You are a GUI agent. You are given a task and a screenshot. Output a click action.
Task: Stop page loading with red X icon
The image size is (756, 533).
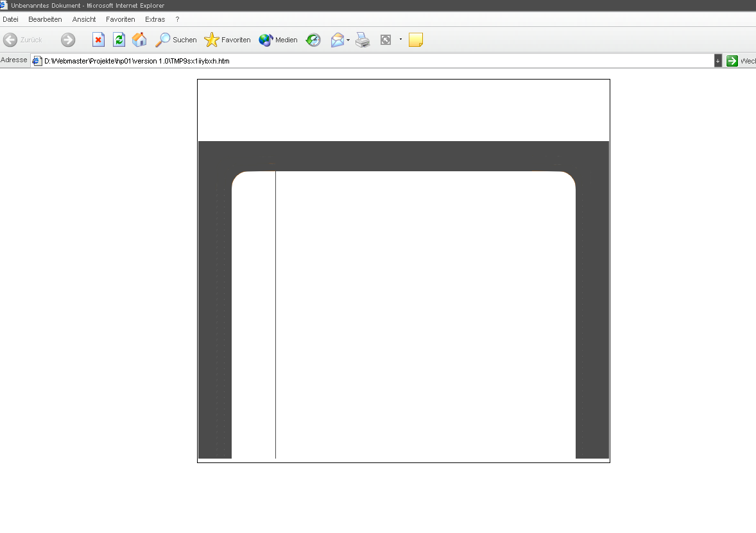click(98, 40)
